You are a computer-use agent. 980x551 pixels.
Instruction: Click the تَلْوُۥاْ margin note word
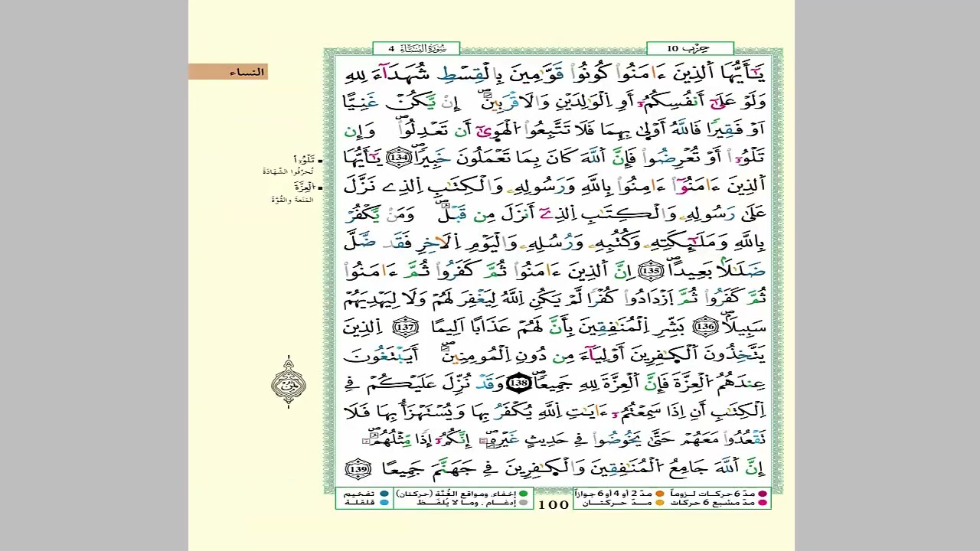[303, 160]
